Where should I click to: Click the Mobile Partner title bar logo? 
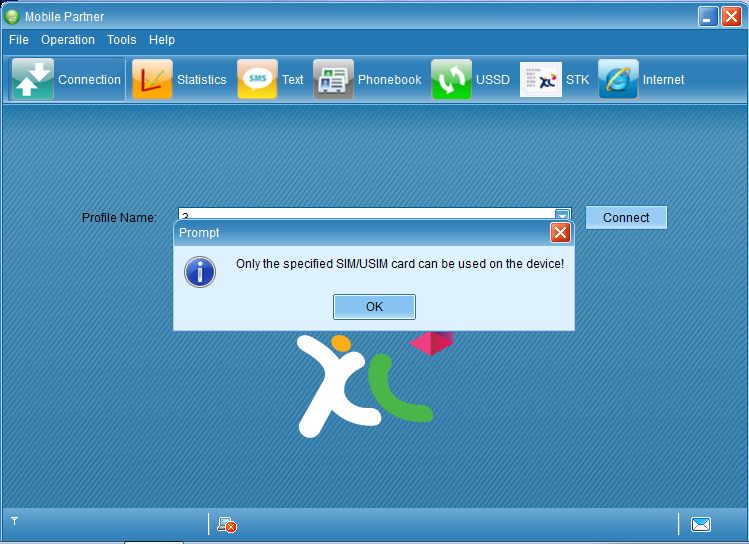11,17
